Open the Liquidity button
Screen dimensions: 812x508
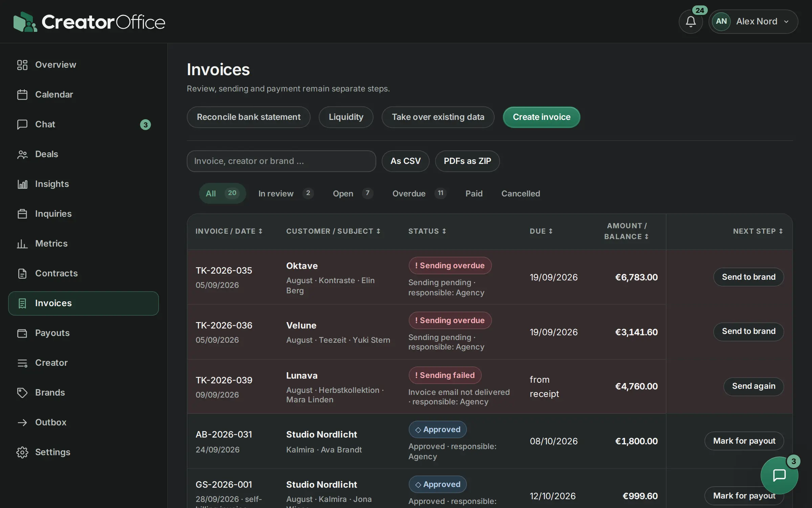coord(346,117)
